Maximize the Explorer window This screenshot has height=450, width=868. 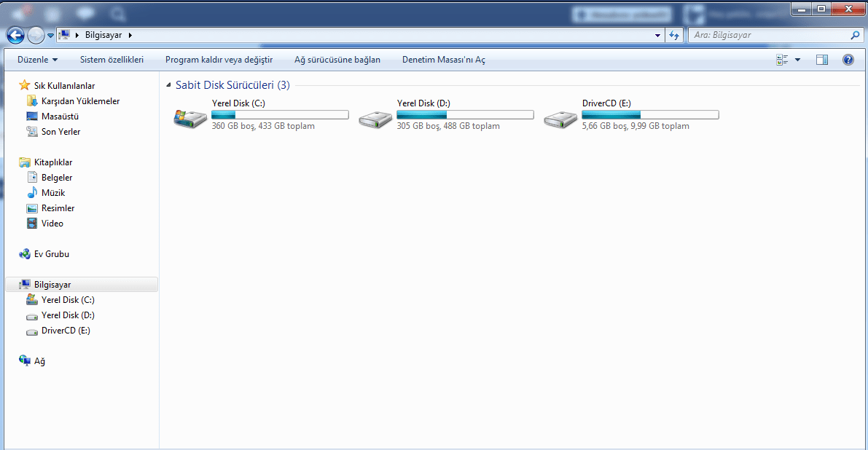click(821, 9)
